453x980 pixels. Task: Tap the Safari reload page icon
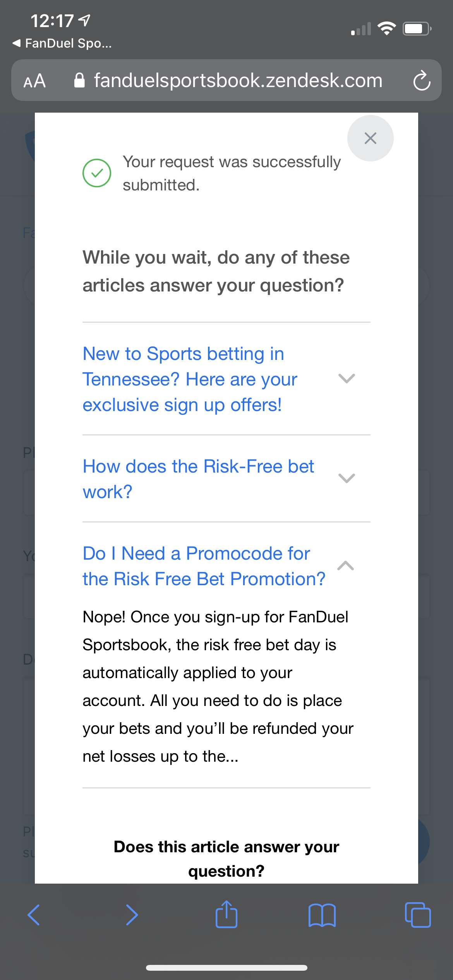pos(422,81)
